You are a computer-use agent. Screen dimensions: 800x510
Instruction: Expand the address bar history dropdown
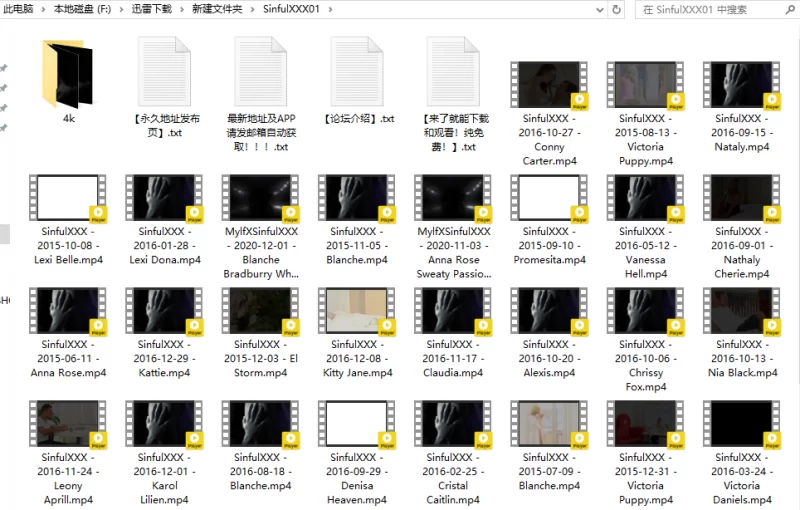[600, 10]
